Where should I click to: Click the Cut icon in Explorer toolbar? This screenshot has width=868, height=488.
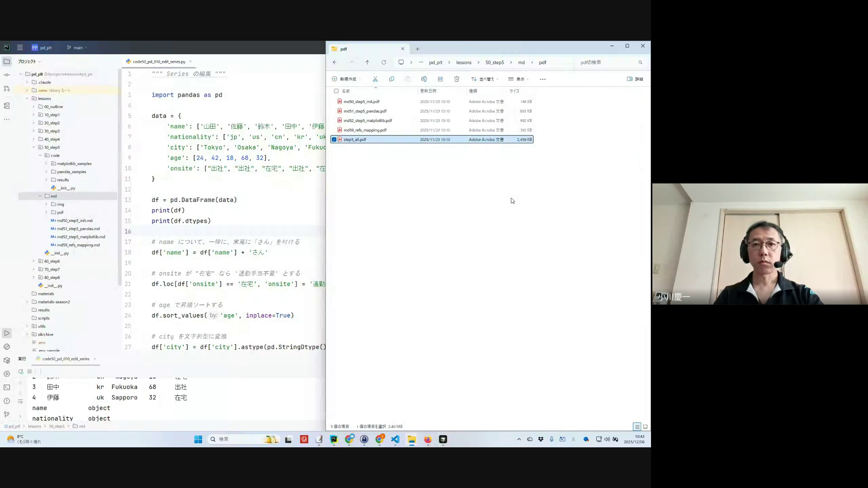375,79
